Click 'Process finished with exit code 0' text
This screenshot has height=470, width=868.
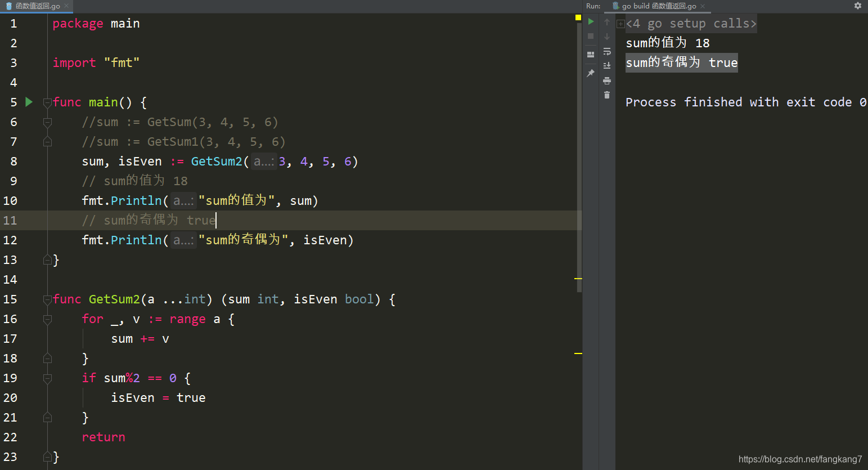pos(746,102)
